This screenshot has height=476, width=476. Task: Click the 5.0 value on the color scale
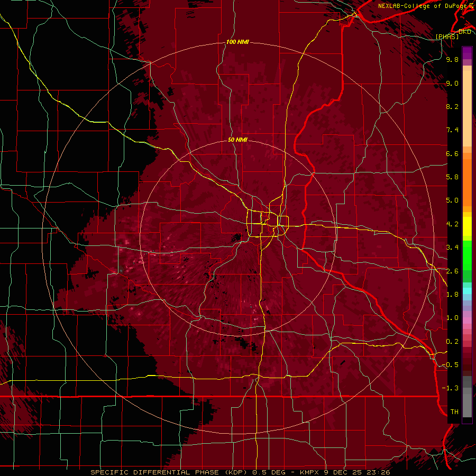click(x=452, y=200)
